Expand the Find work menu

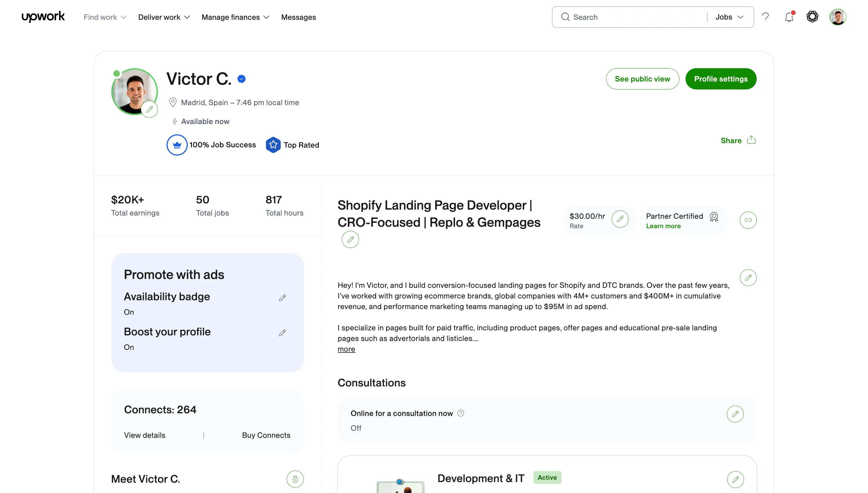pos(105,17)
